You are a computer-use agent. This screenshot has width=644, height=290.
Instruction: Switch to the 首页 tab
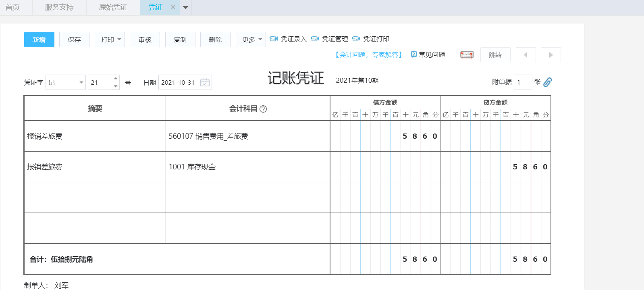click(x=12, y=7)
